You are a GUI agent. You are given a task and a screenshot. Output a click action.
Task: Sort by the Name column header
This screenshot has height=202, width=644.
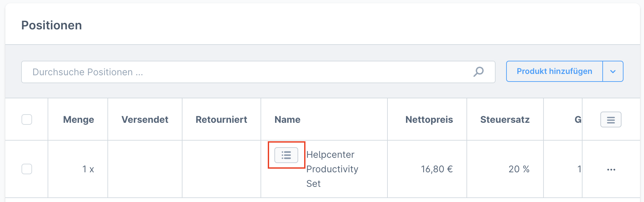[x=287, y=119]
